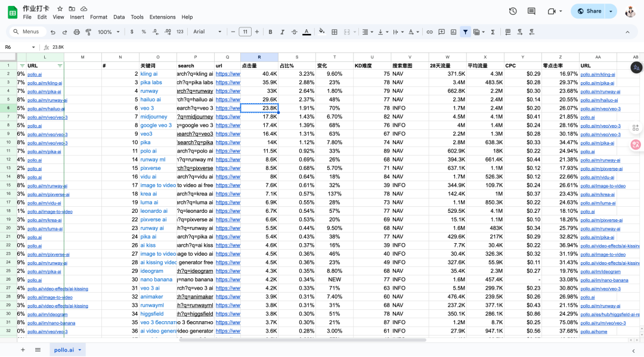Click the Share button
This screenshot has height=357, width=644.
pyautogui.click(x=589, y=11)
